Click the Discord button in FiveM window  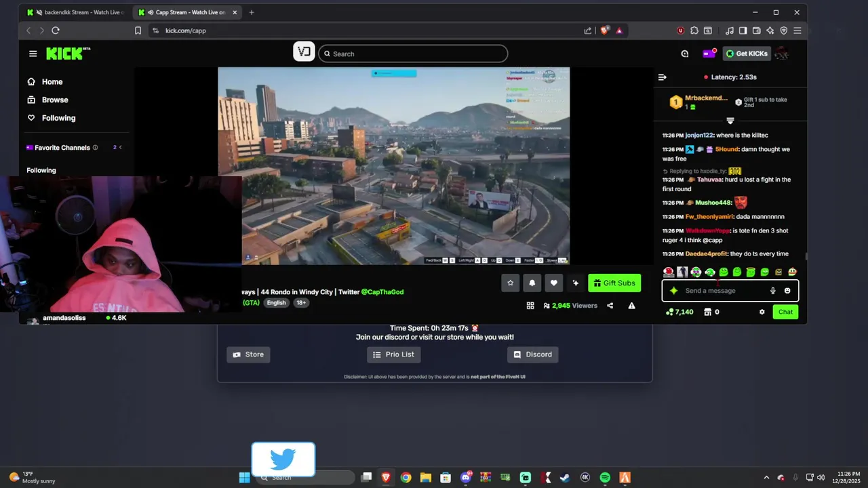pyautogui.click(x=533, y=354)
